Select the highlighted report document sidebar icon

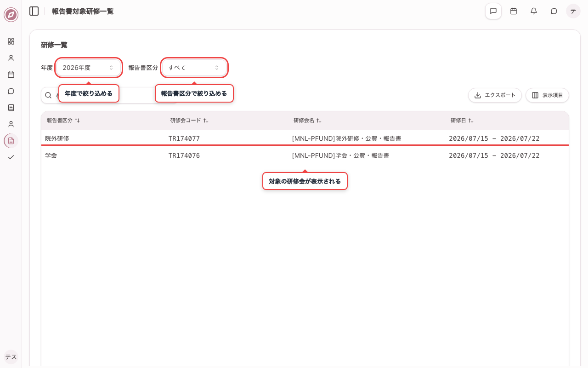pyautogui.click(x=11, y=141)
